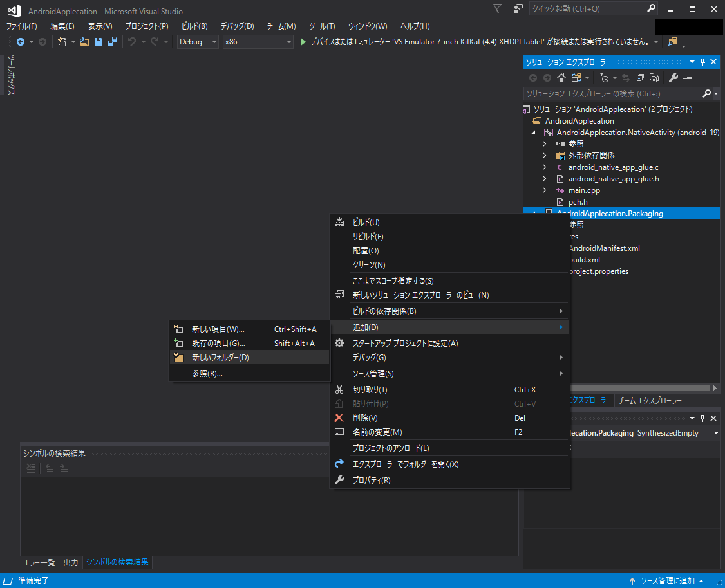Switch to the 出力 tab

71,563
